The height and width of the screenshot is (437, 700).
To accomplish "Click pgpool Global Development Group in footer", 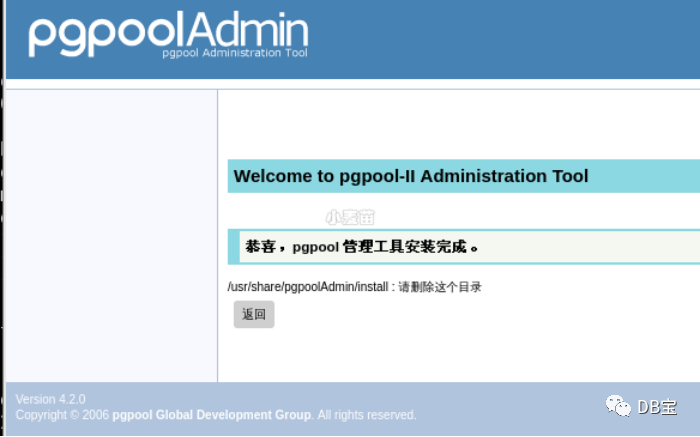I will tap(212, 415).
